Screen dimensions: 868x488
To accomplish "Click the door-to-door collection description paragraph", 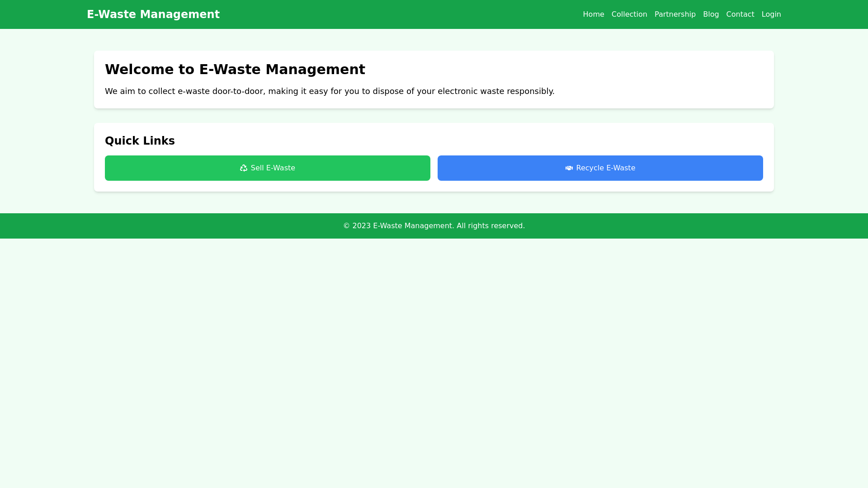I will click(329, 91).
